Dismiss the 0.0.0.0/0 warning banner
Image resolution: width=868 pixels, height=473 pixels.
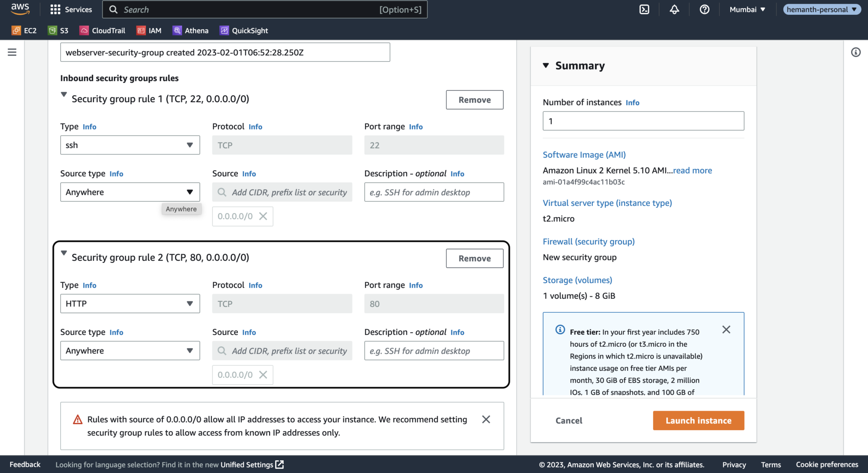pyautogui.click(x=486, y=419)
